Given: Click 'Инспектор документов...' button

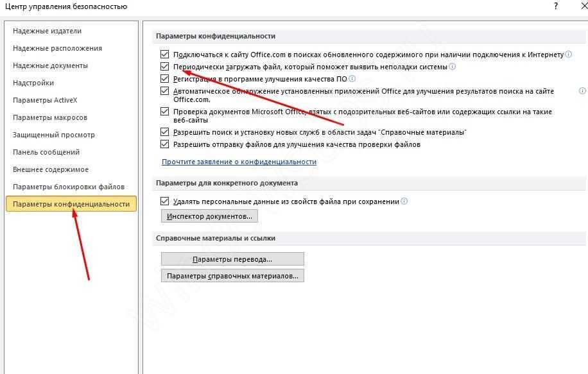Looking at the screenshot, I should click(209, 216).
